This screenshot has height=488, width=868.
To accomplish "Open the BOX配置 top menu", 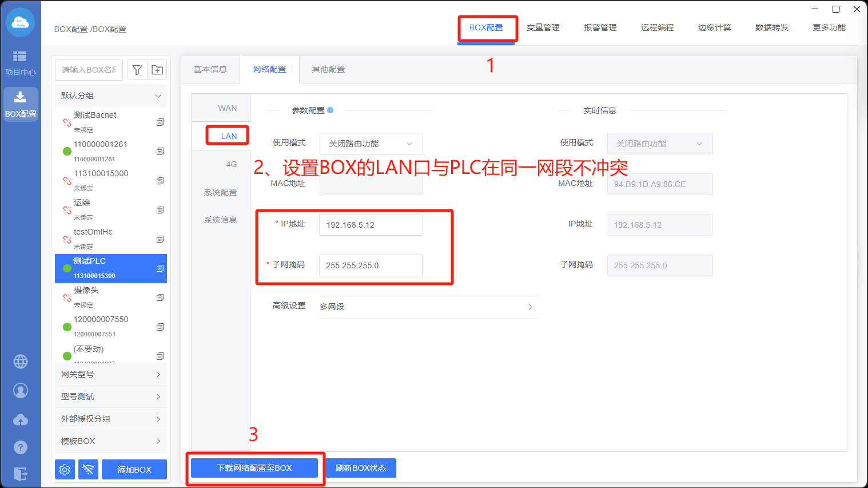I will pos(486,27).
